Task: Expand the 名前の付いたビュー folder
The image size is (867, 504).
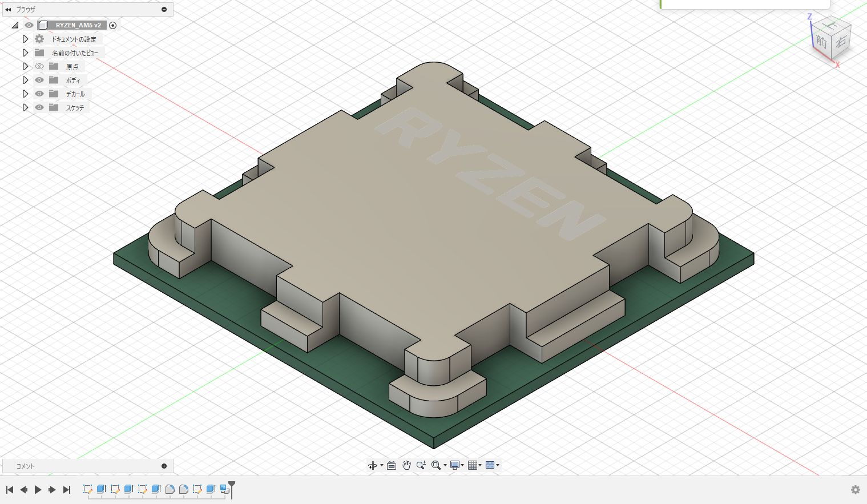Action: tap(25, 53)
